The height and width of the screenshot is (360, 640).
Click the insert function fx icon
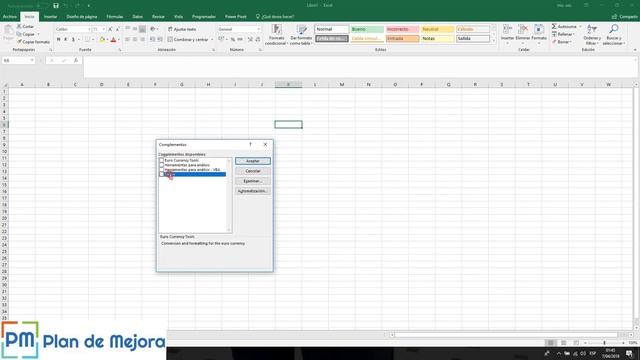[x=76, y=60]
